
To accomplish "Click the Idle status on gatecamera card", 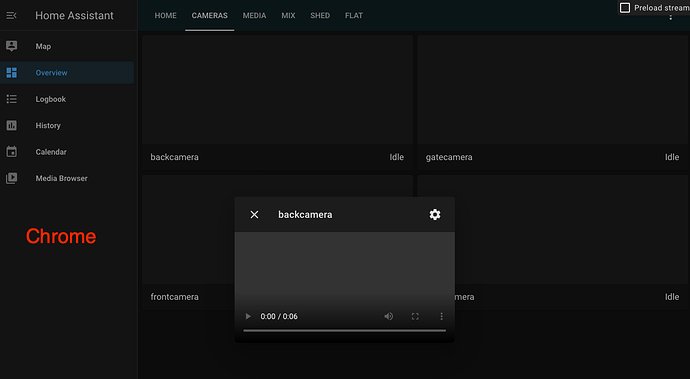I will coord(672,157).
